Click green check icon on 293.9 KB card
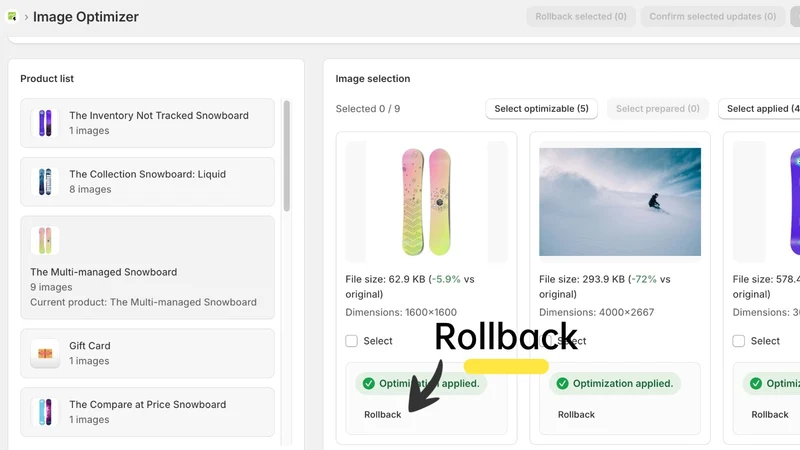 pos(562,384)
